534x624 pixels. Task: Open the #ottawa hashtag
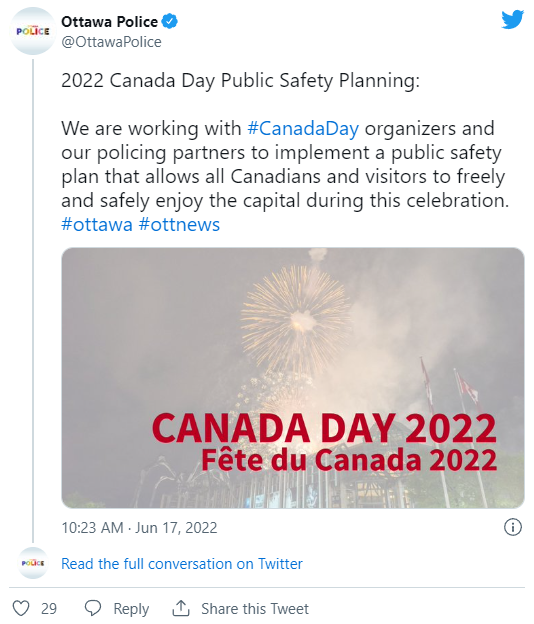pyautogui.click(x=97, y=224)
